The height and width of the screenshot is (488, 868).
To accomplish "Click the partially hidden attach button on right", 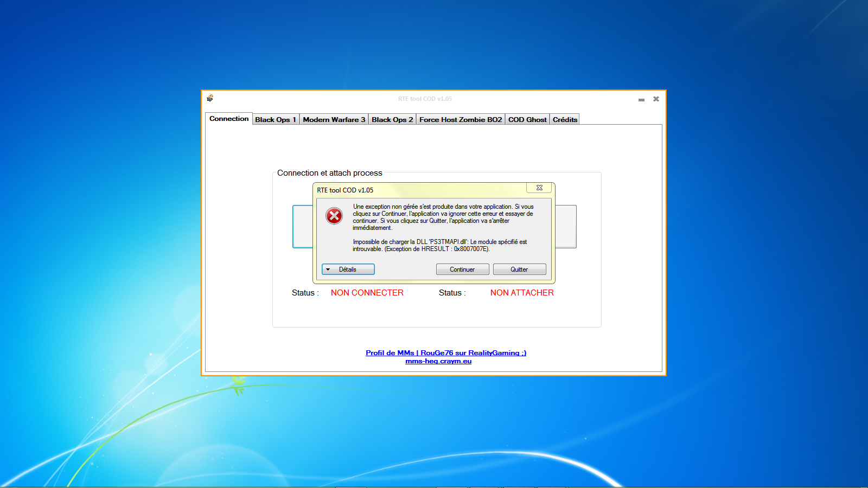I will (x=566, y=227).
